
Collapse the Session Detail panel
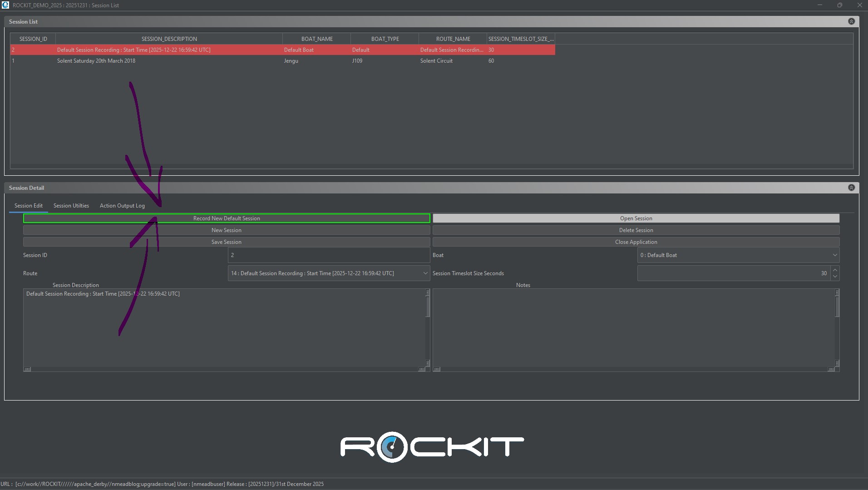pos(851,188)
